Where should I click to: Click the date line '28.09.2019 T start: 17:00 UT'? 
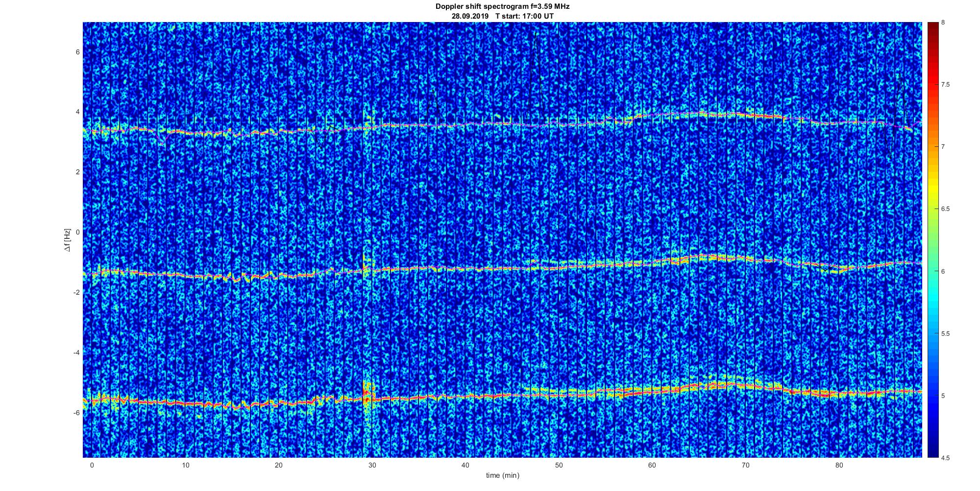click(x=502, y=16)
